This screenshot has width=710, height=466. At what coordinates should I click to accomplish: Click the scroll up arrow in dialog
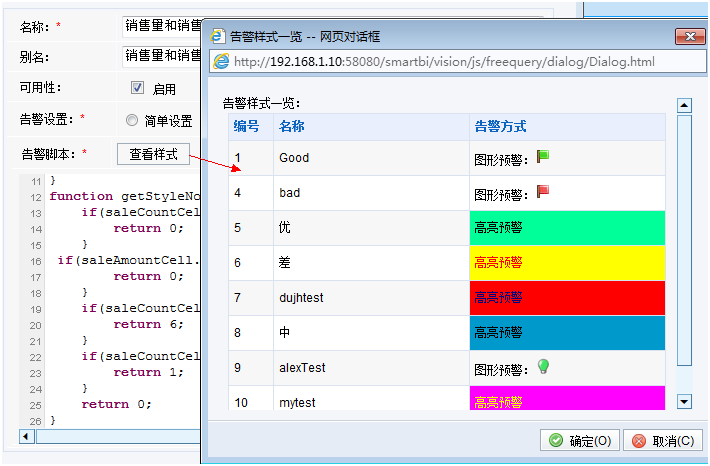click(x=684, y=106)
